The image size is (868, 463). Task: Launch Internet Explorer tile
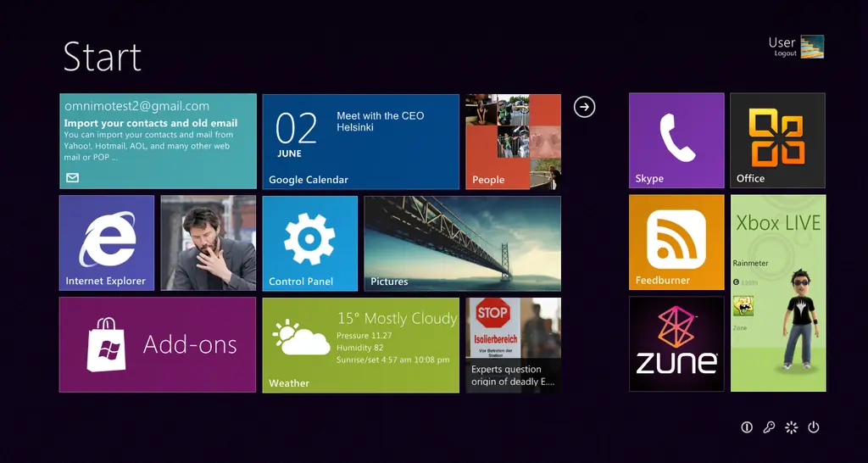tap(107, 243)
